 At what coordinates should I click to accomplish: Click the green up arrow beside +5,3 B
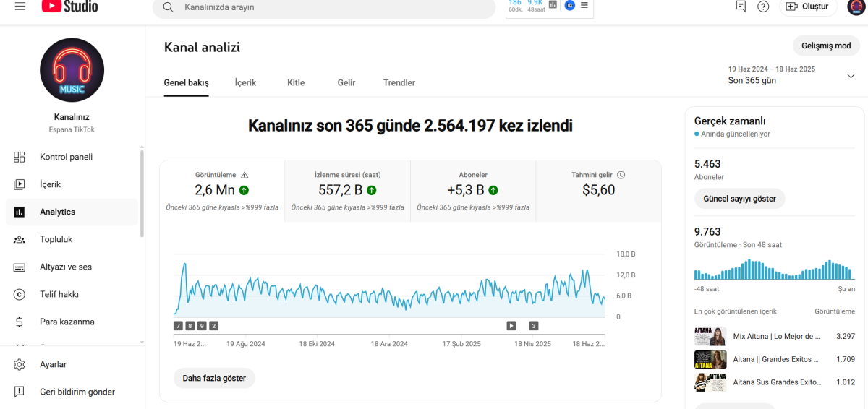[x=493, y=190]
